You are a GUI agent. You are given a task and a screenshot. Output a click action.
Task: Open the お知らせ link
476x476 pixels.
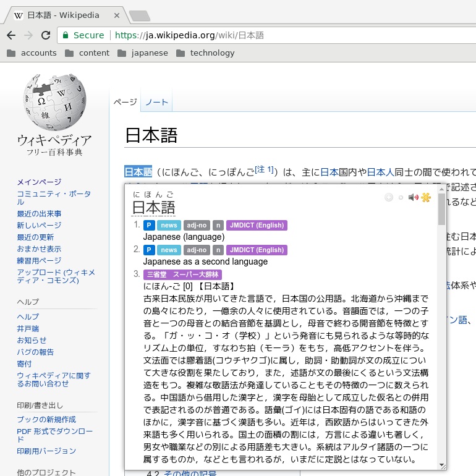pyautogui.click(x=32, y=340)
